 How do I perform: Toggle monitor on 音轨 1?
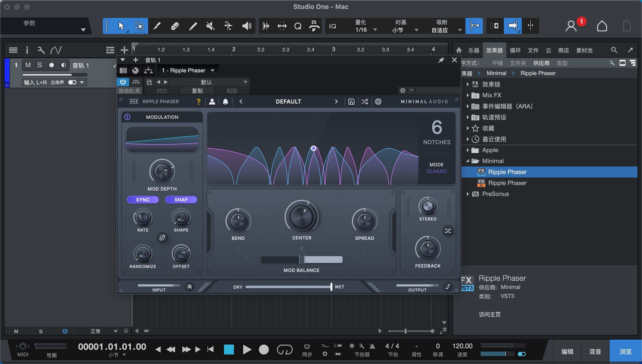click(63, 65)
